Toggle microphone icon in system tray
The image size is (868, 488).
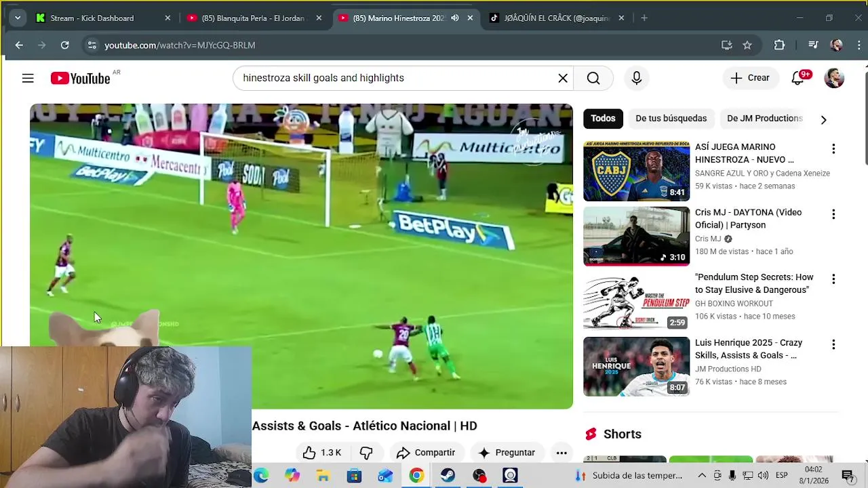(x=732, y=476)
